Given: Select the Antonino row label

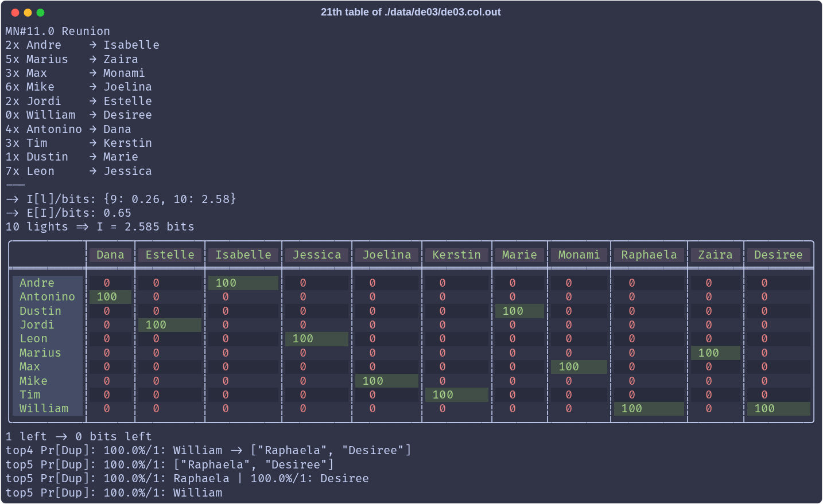Looking at the screenshot, I should coord(48,297).
